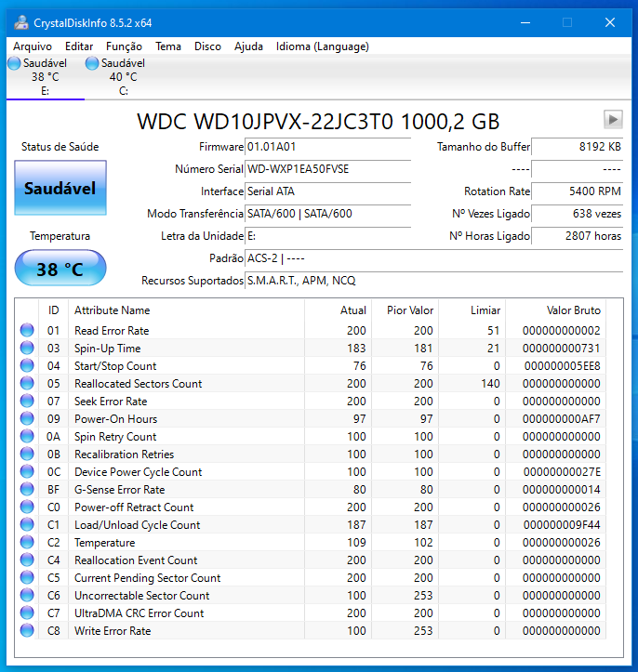Screen dimensions: 638x672
Task: Open the Disco menu
Action: (207, 46)
